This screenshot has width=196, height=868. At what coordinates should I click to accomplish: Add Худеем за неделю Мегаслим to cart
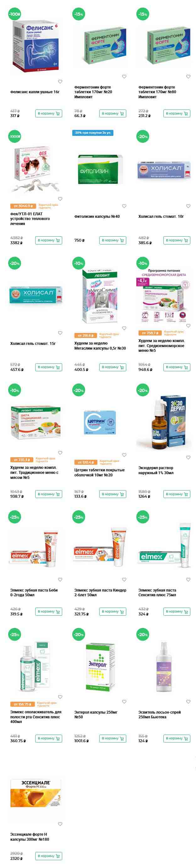click(x=113, y=367)
